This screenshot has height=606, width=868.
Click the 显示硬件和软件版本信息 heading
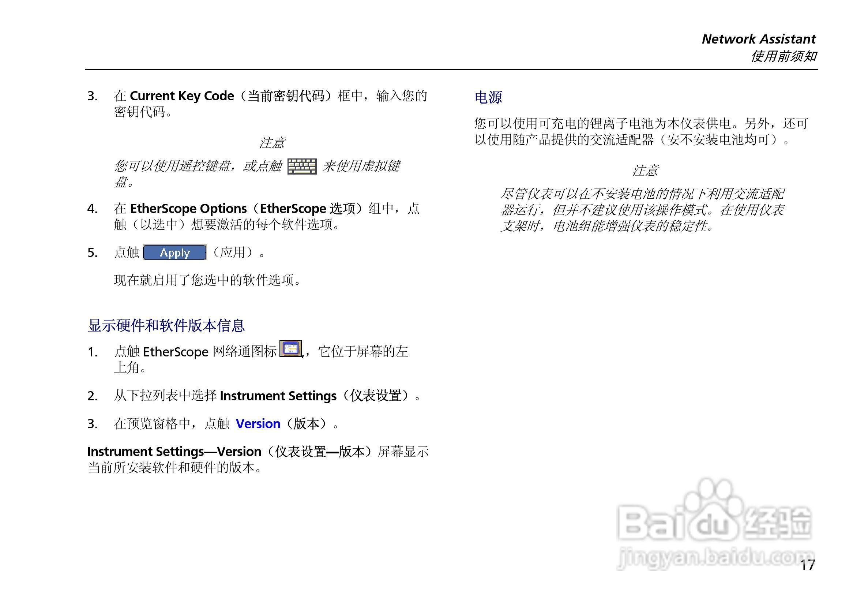[166, 325]
